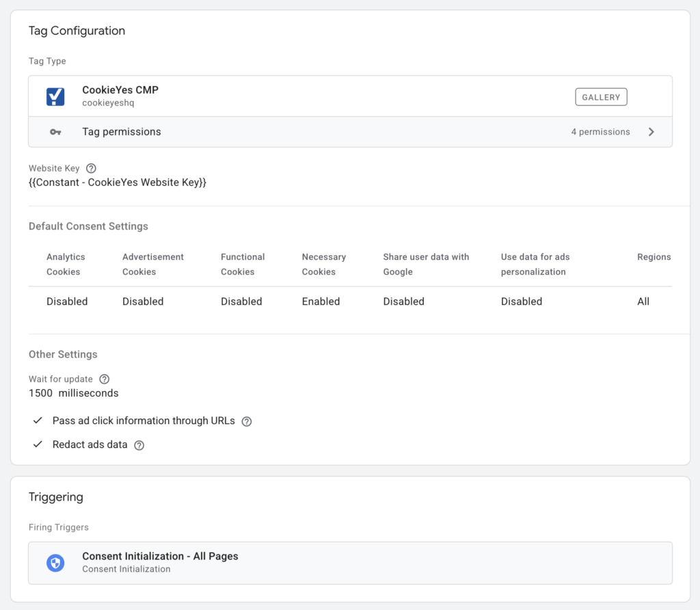The width and height of the screenshot is (700, 610).
Task: Click the Firing Triggers label
Action: click(x=59, y=527)
